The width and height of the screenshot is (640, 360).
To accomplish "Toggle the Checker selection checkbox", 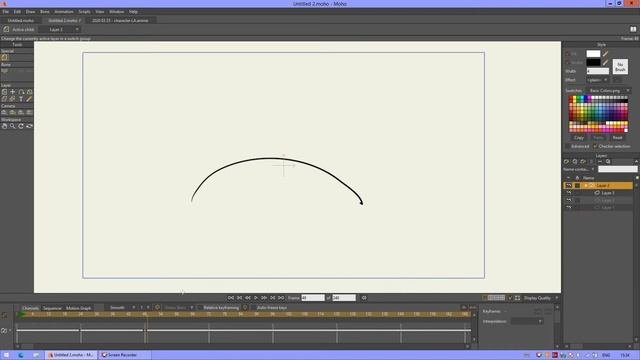I will pyautogui.click(x=595, y=146).
